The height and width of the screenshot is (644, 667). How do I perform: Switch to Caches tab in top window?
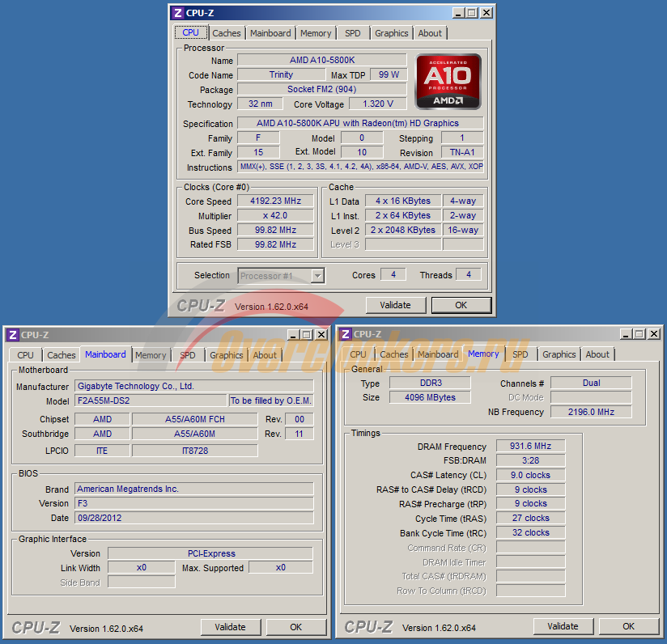(227, 33)
